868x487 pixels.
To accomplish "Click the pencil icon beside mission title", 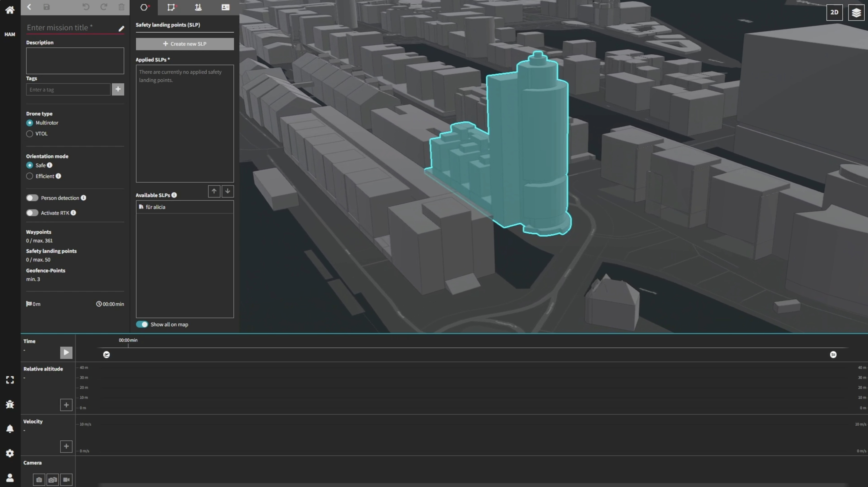I will pos(121,29).
